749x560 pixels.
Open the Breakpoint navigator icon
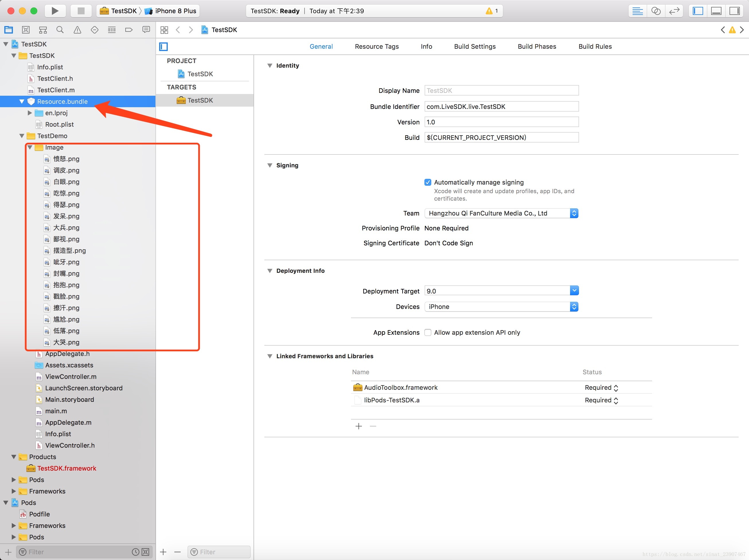pos(129,30)
